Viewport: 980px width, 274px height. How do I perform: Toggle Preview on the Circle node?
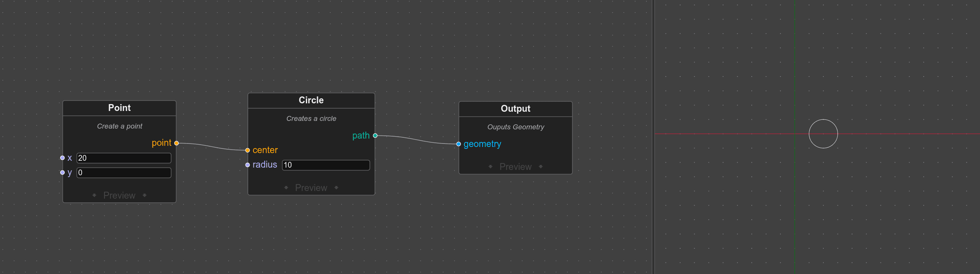pyautogui.click(x=311, y=188)
